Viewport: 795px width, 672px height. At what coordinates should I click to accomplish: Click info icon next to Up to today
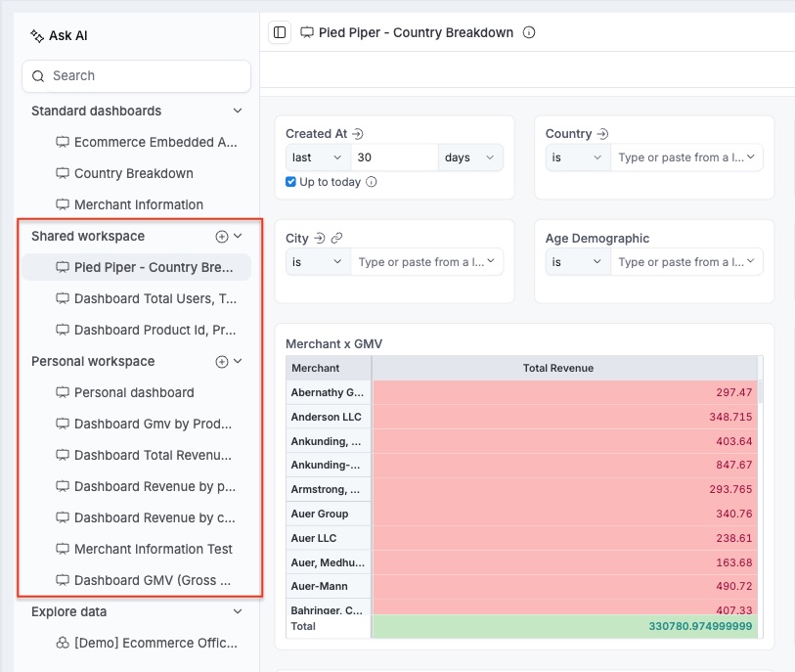[x=372, y=182]
